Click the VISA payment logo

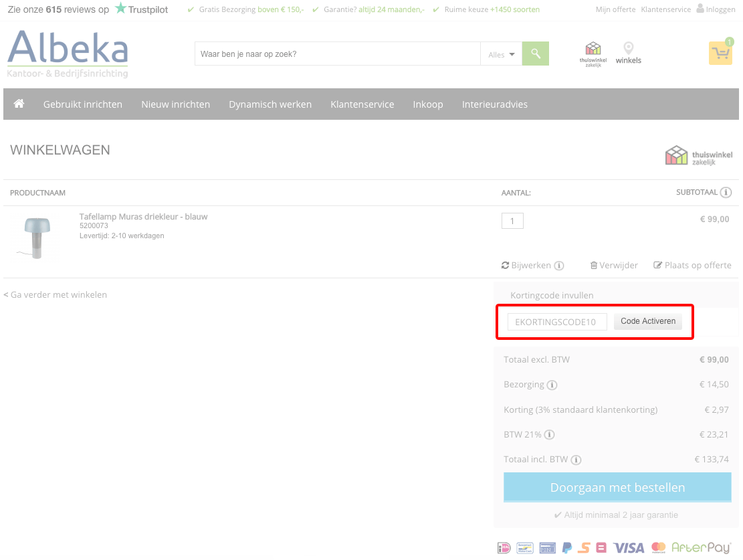tap(629, 548)
